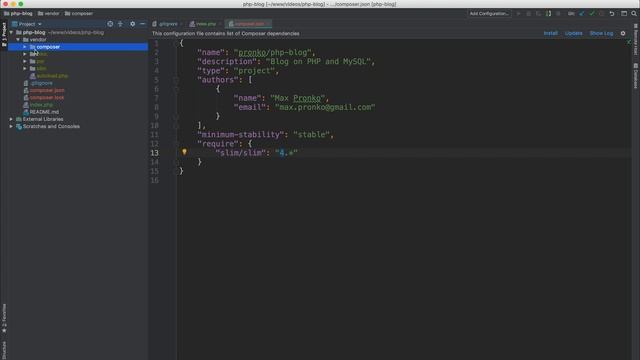The height and width of the screenshot is (360, 640).
Task: Click the Git Update Project arrow icon
Action: pyautogui.click(x=582, y=13)
